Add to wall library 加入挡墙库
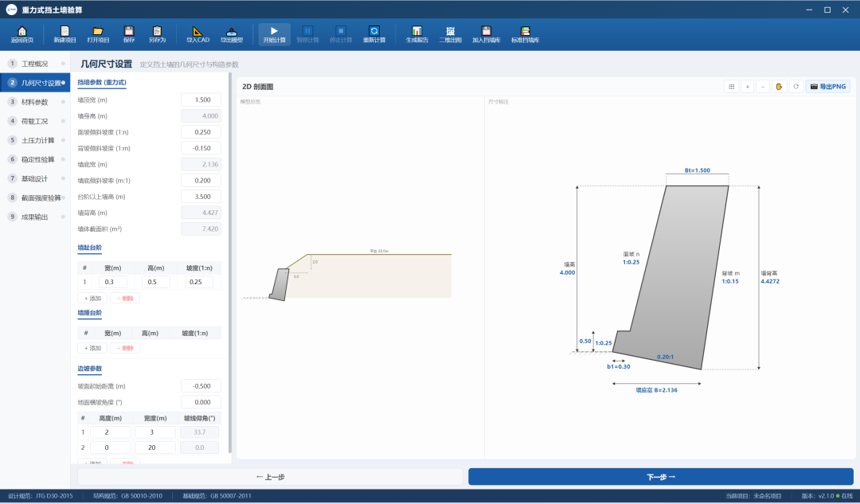860x504 pixels. click(486, 34)
